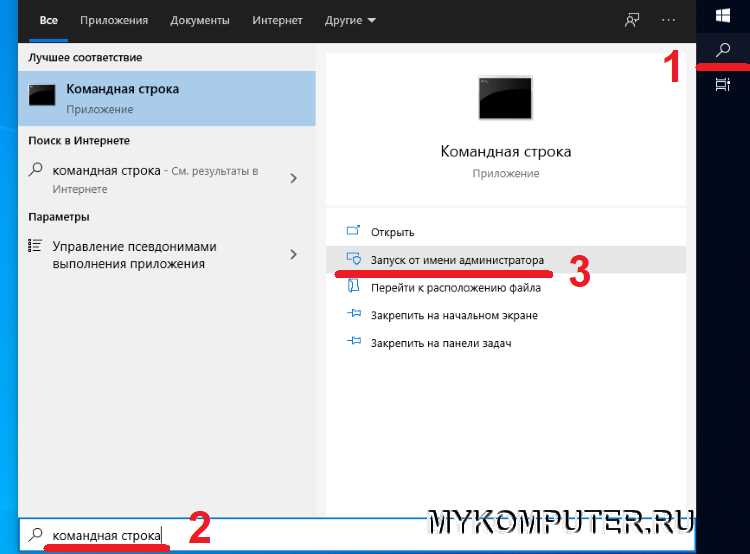Open the Windows Start button
The width and height of the screenshot is (750, 554).
click(x=723, y=15)
